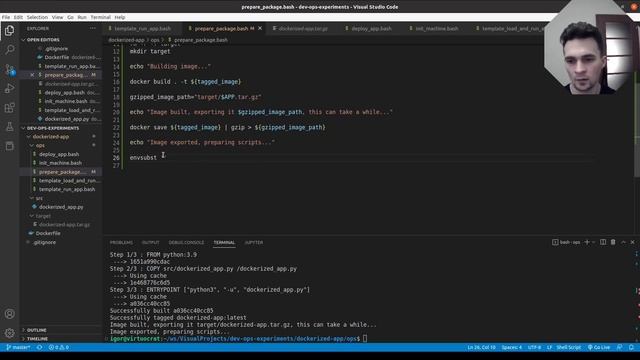Open notifications bell in status bar
This screenshot has width=640, height=360.
631,347
